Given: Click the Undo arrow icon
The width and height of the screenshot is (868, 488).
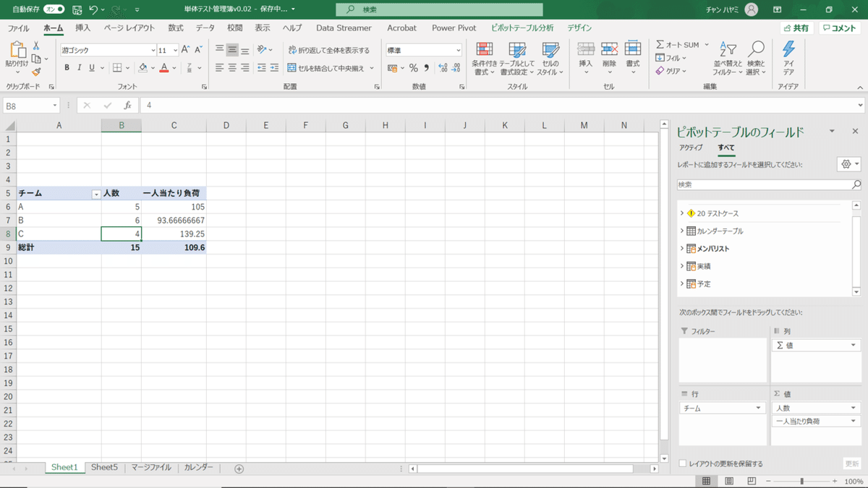Looking at the screenshot, I should pyautogui.click(x=93, y=10).
